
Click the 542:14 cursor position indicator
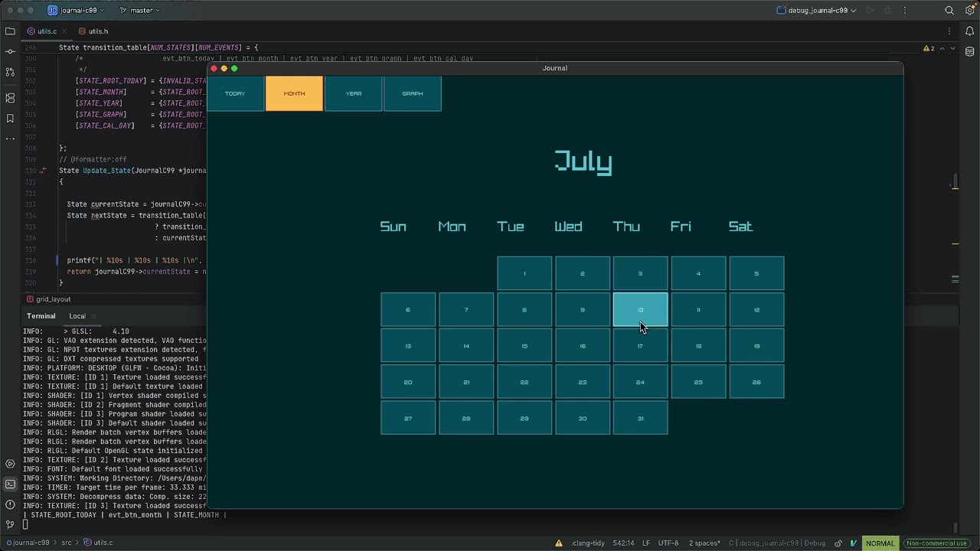622,543
